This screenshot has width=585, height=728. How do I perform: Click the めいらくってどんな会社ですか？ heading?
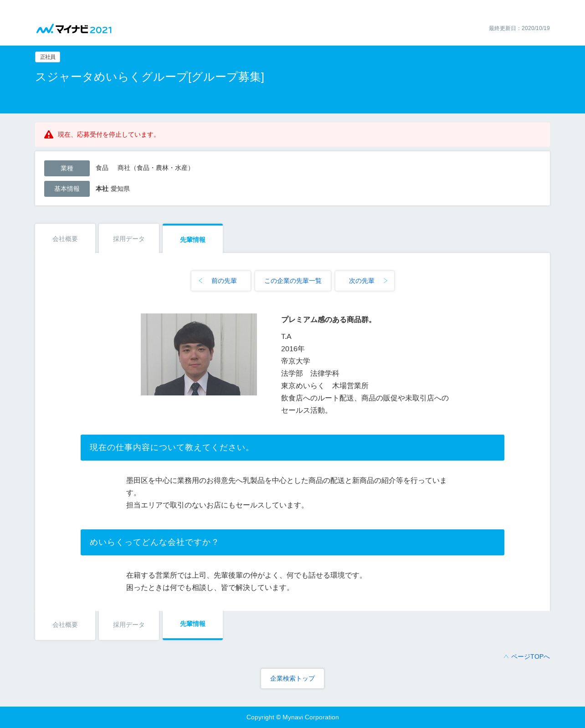(292, 542)
